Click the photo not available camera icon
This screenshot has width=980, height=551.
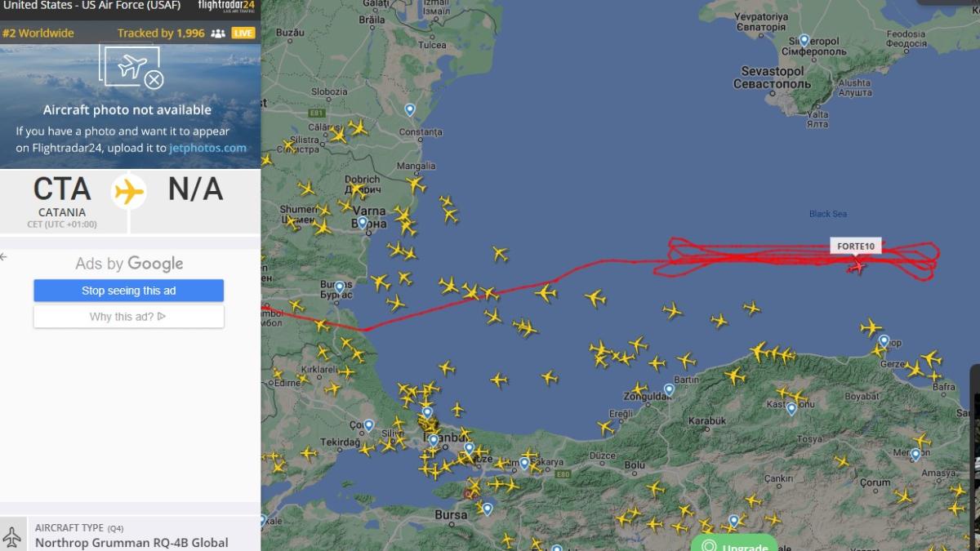click(x=131, y=67)
